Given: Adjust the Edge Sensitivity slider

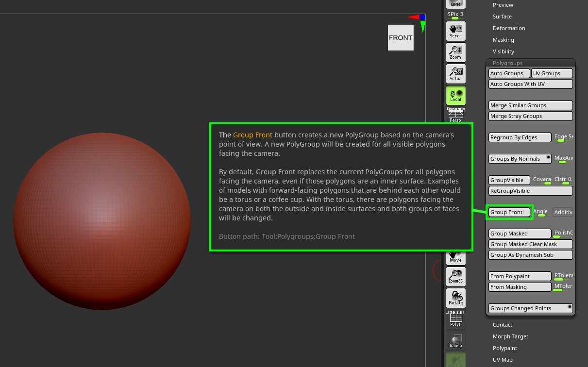Looking at the screenshot, I should pos(563,137).
